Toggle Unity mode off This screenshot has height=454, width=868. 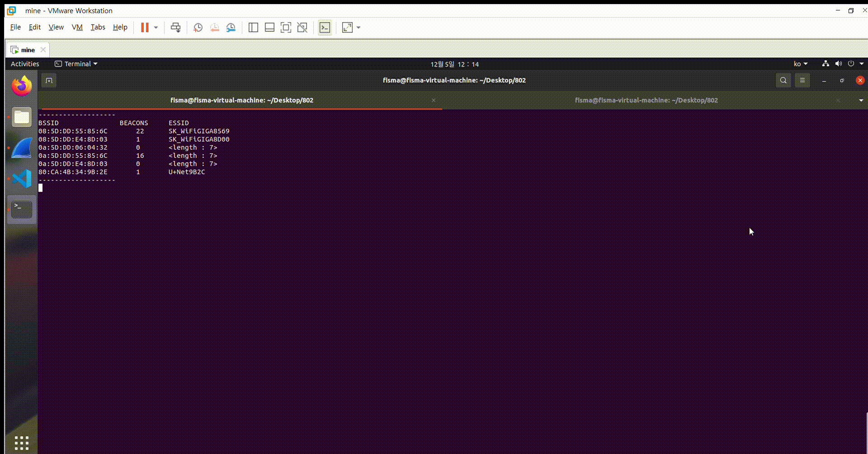(302, 28)
